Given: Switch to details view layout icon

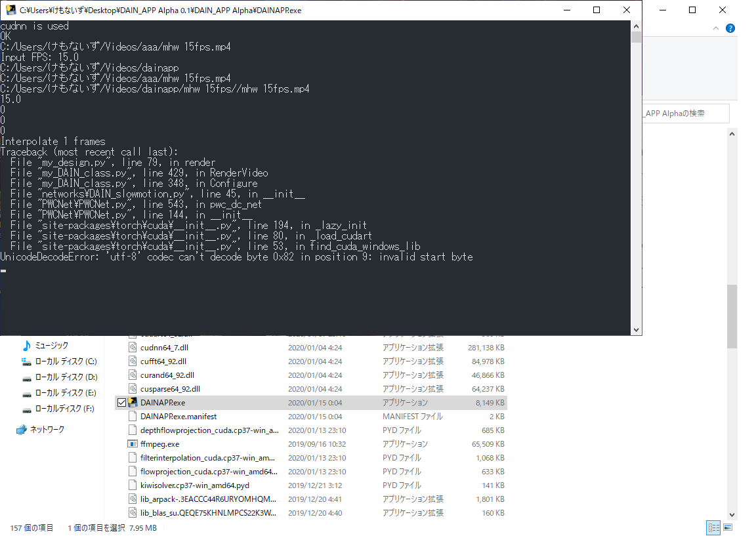Looking at the screenshot, I should [x=713, y=527].
